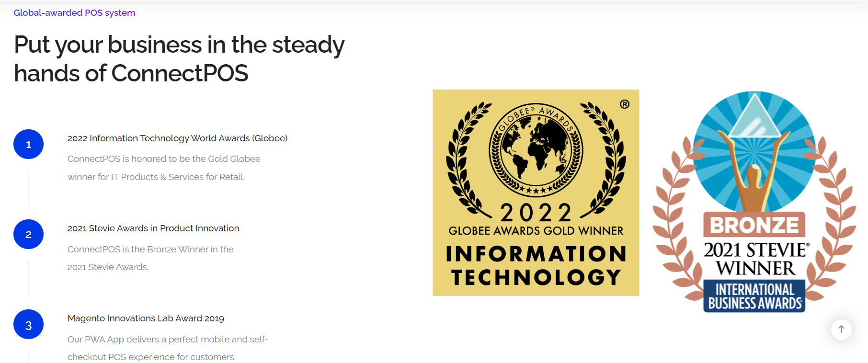Select step 3 numbered circle
Image resolution: width=868 pixels, height=363 pixels.
click(29, 324)
